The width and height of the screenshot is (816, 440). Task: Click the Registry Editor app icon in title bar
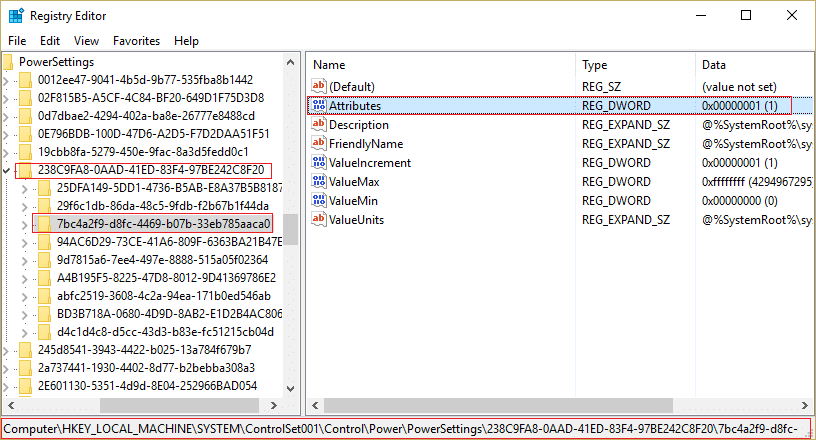pos(16,16)
